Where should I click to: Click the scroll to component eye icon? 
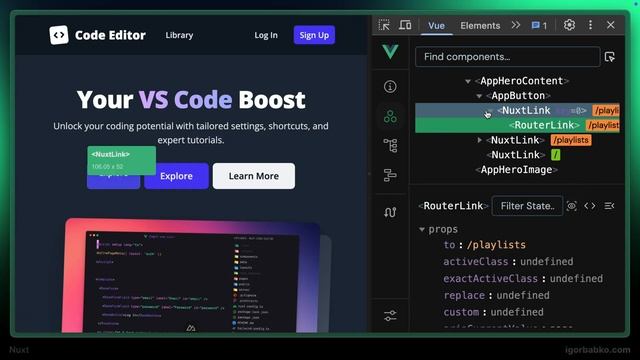[x=571, y=206]
